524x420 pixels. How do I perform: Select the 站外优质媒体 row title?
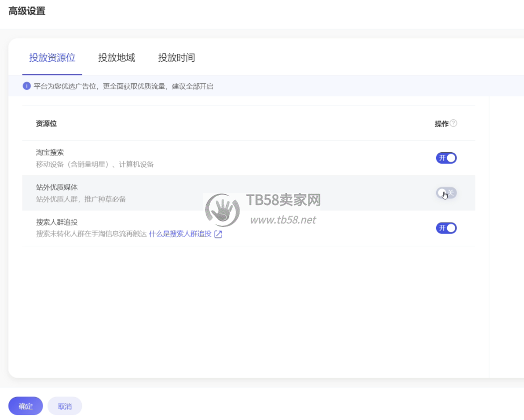(x=57, y=188)
